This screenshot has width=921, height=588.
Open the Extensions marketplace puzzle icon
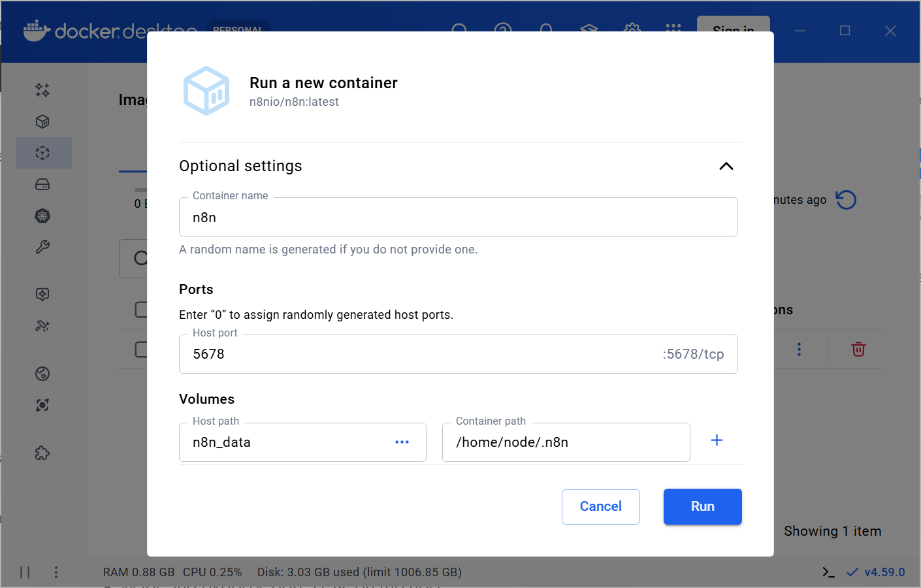pos(42,453)
